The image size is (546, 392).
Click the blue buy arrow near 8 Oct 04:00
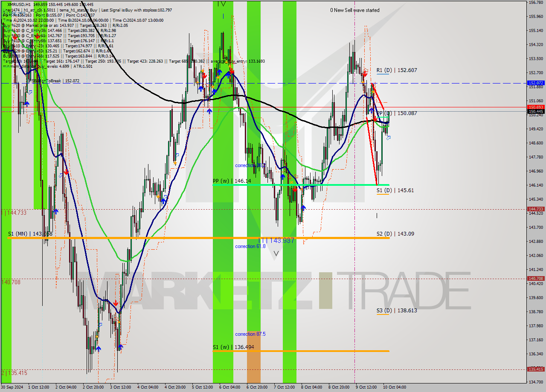pyautogui.click(x=303, y=208)
